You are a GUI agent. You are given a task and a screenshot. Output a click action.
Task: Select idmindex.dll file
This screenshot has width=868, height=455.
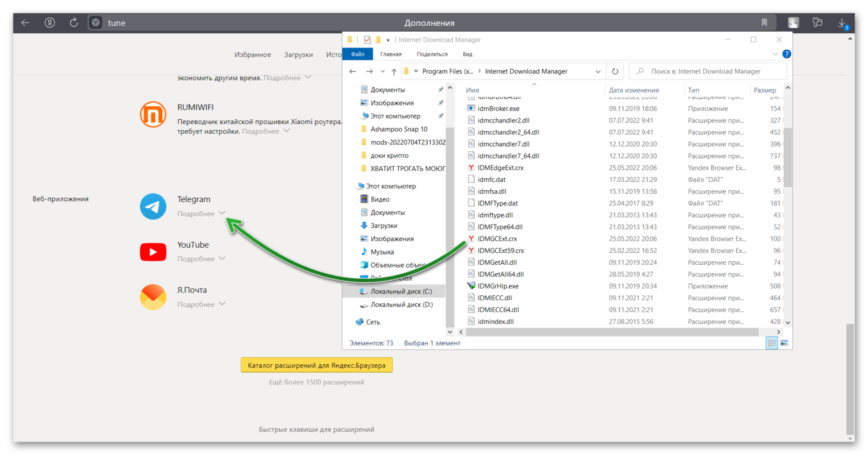pos(496,322)
